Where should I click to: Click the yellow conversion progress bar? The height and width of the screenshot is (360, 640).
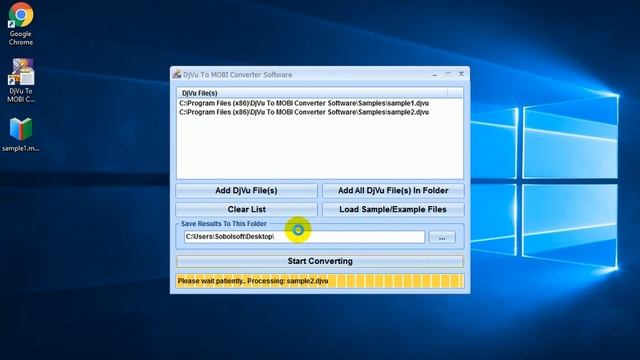(x=320, y=281)
